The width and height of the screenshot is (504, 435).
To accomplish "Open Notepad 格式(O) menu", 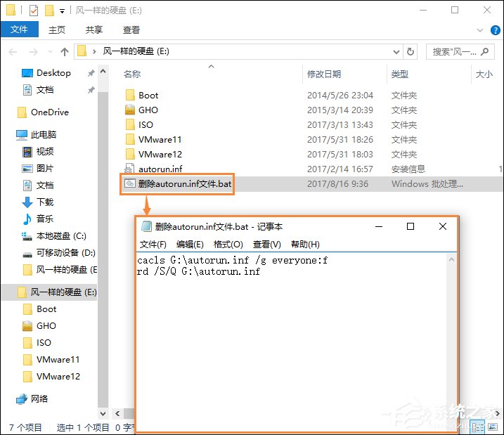I will tap(228, 245).
